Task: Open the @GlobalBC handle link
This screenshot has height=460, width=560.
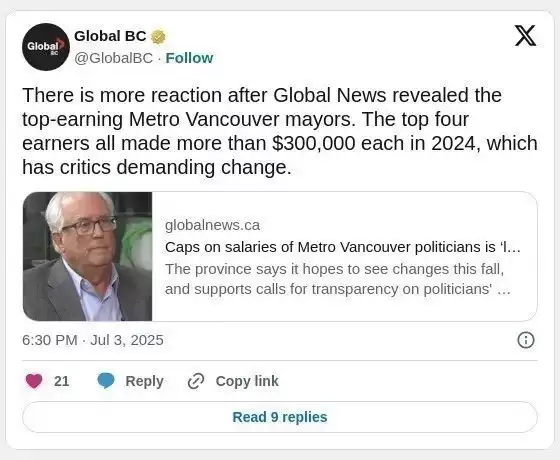Action: click(114, 58)
